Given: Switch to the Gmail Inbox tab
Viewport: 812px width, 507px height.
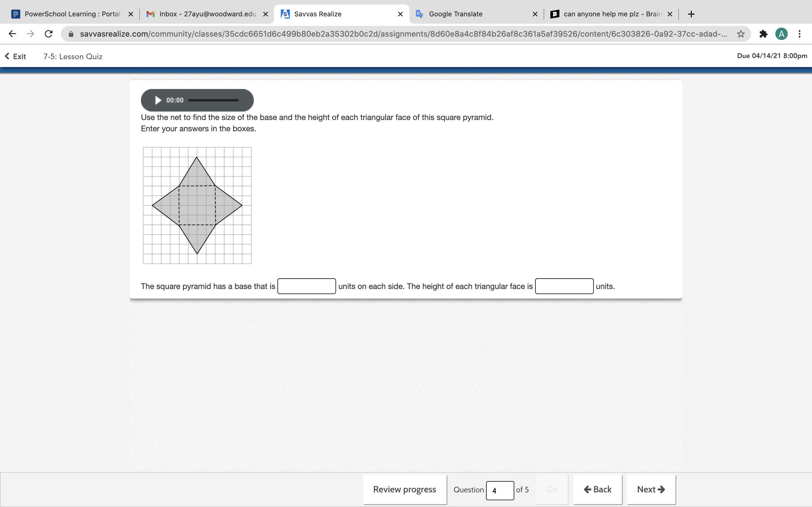Looking at the screenshot, I should 201,14.
